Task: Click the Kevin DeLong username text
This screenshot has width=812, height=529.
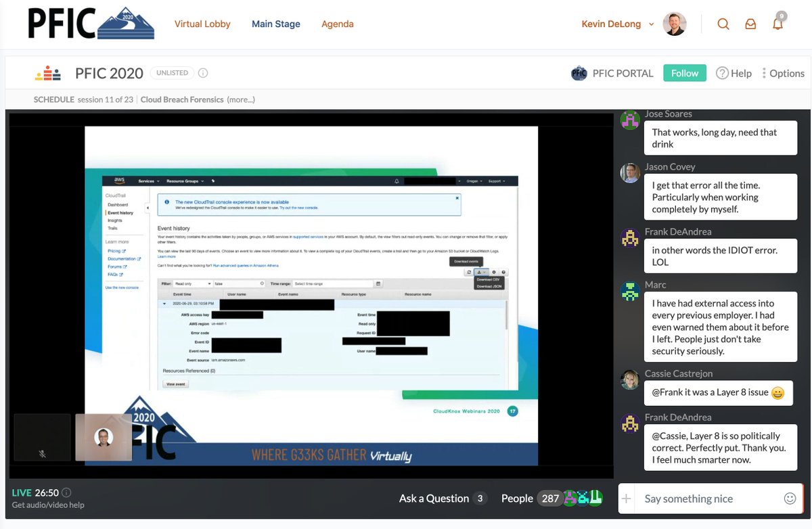Action: pos(612,24)
